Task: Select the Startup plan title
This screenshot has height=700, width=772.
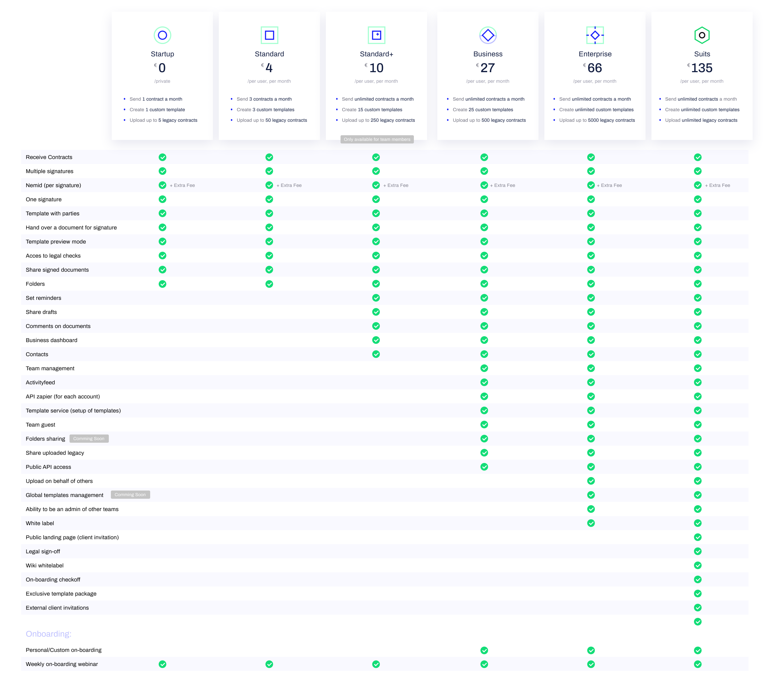Action: [162, 54]
